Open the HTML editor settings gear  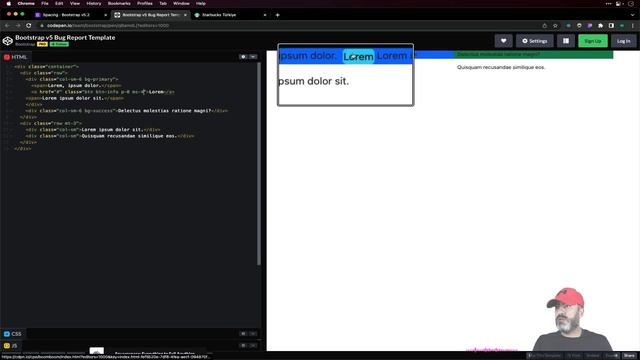click(x=243, y=57)
